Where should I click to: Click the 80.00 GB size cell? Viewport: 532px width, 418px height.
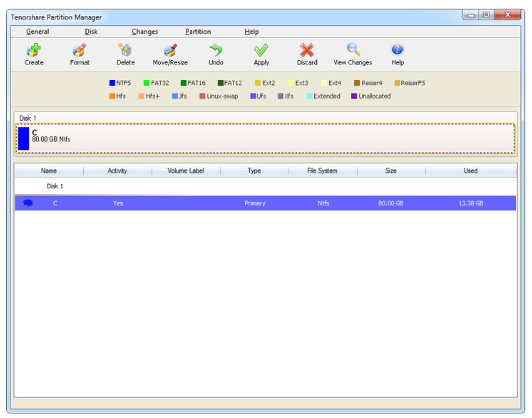(391, 203)
